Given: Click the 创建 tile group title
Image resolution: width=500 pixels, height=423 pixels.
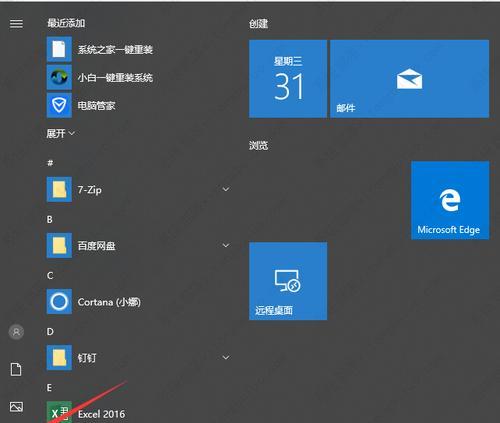Looking at the screenshot, I should tap(259, 24).
